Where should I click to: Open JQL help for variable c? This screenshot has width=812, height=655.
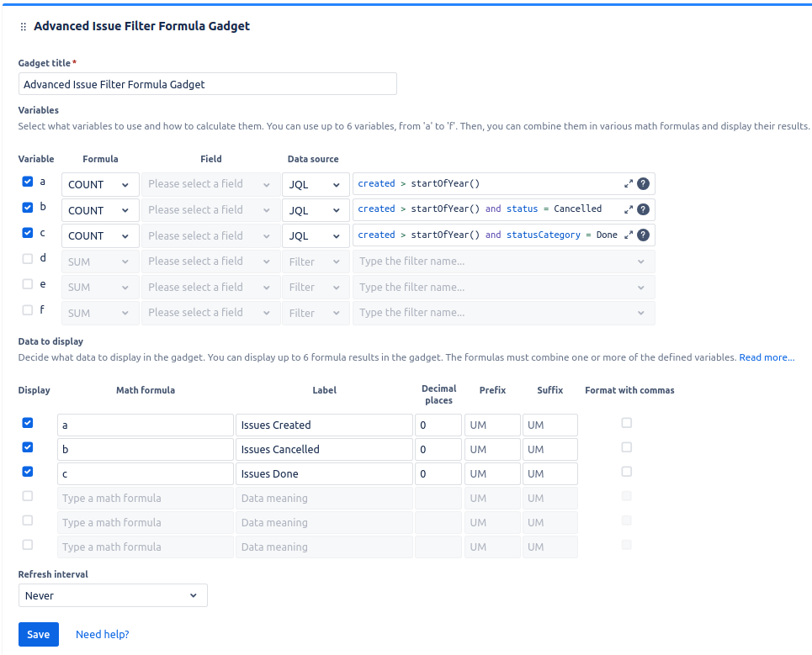643,235
